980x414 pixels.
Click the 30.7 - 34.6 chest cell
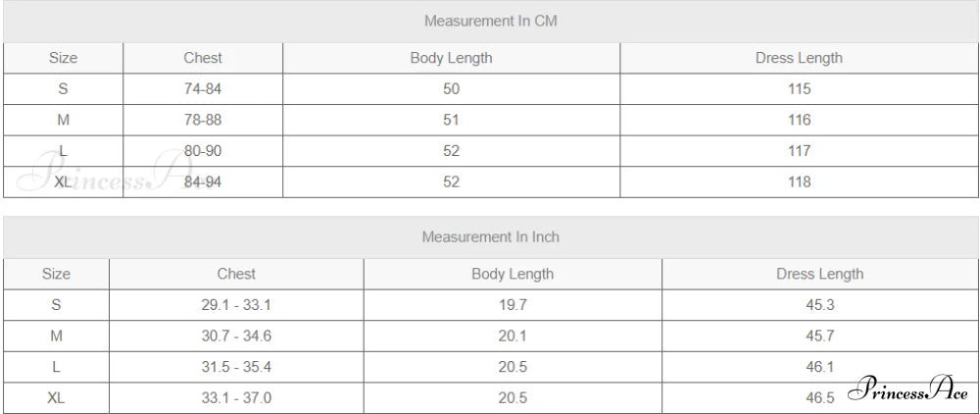(x=236, y=336)
